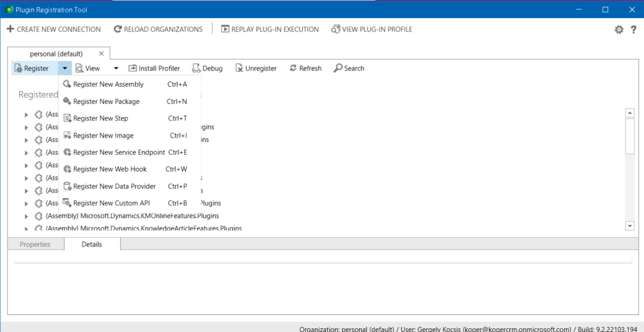Click the Replay Plug-in Execution icon
Image resolution: width=644 pixels, height=332 pixels.
(x=225, y=29)
